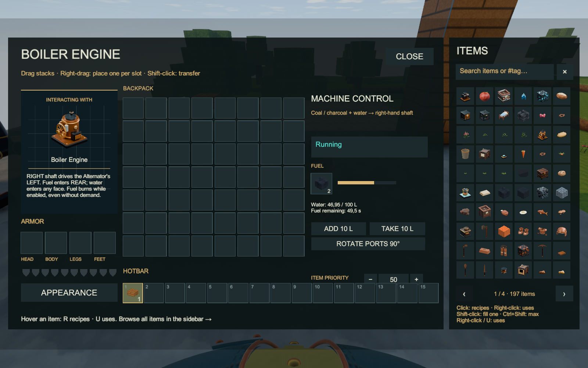
Task: Go to previous items page
Action: [464, 294]
